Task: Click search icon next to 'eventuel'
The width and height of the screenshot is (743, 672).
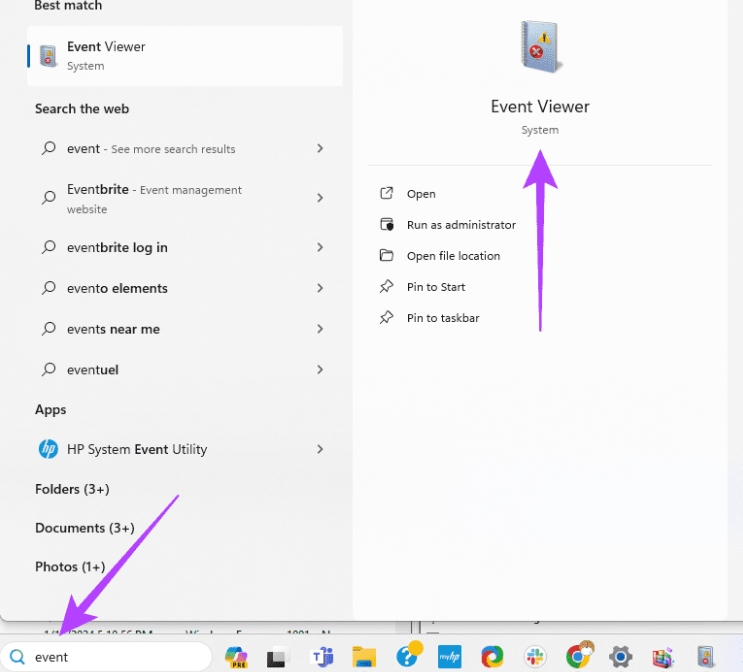Action: point(48,369)
